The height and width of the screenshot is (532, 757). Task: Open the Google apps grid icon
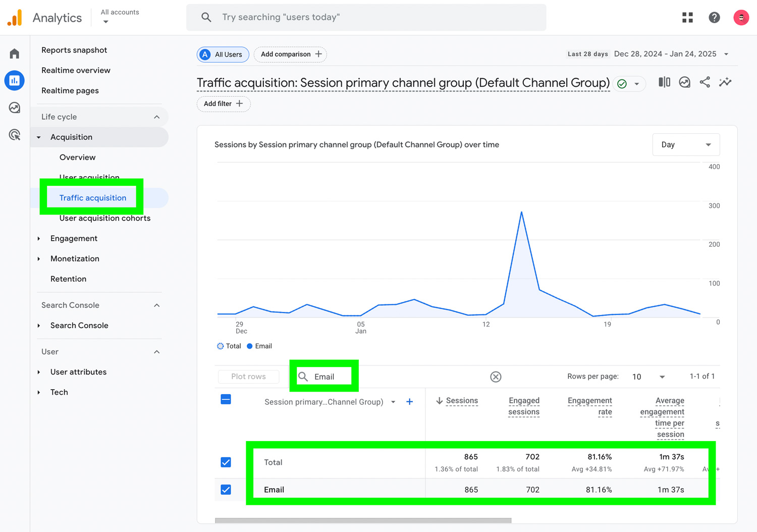point(687,18)
